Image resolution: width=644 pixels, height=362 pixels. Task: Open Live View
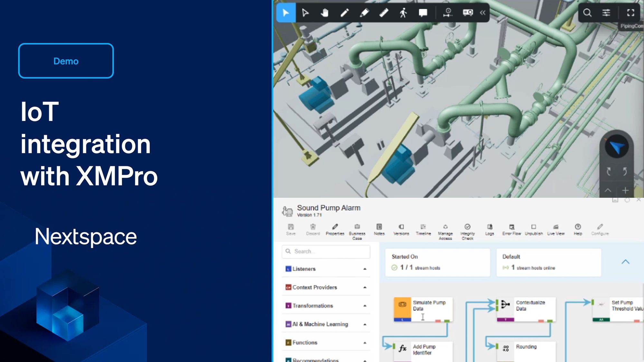click(x=556, y=229)
